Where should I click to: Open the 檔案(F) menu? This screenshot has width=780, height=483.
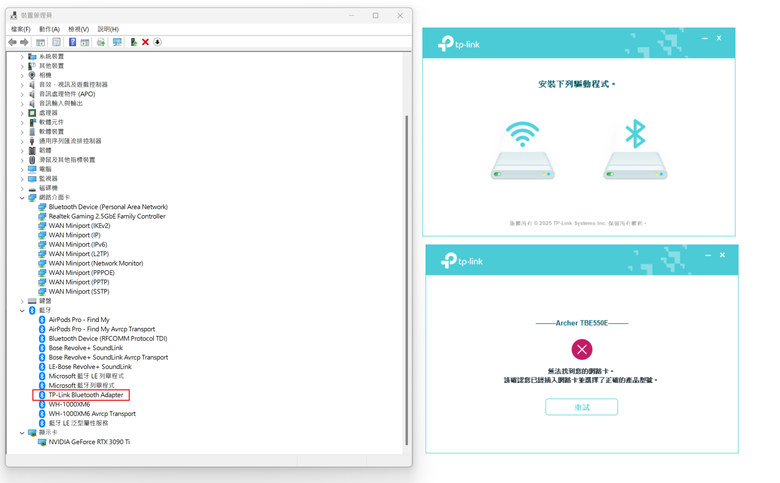(x=21, y=29)
